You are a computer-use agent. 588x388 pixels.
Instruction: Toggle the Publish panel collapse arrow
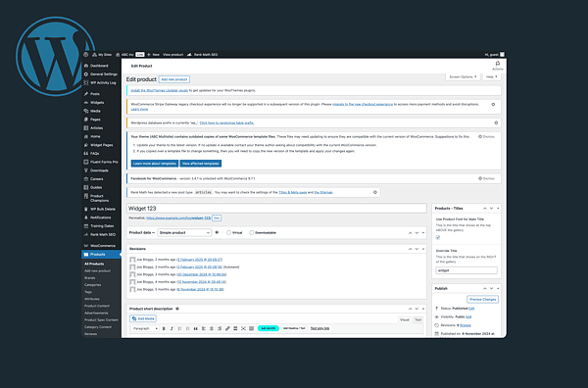[498, 288]
